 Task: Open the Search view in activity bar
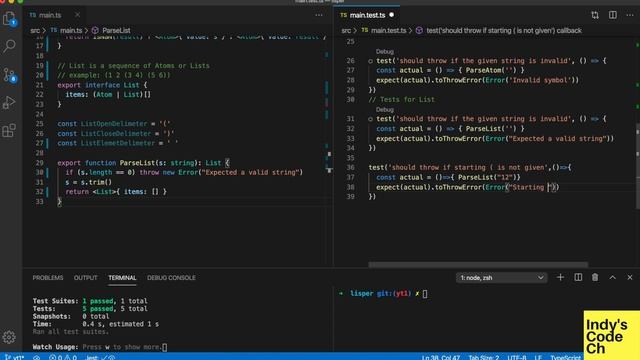(x=9, y=45)
